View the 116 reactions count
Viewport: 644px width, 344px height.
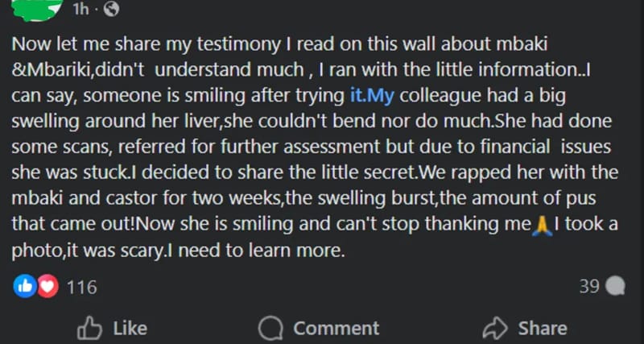pos(81,287)
